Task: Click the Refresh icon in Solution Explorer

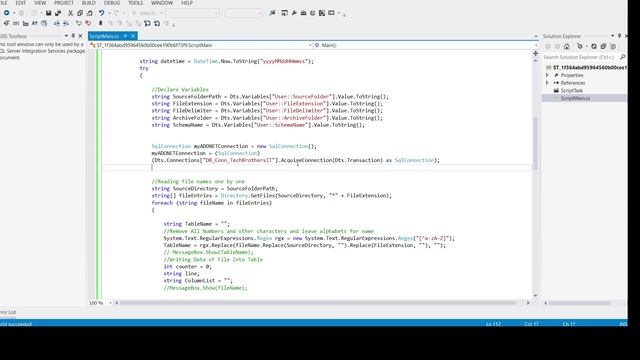Action: tap(594, 47)
